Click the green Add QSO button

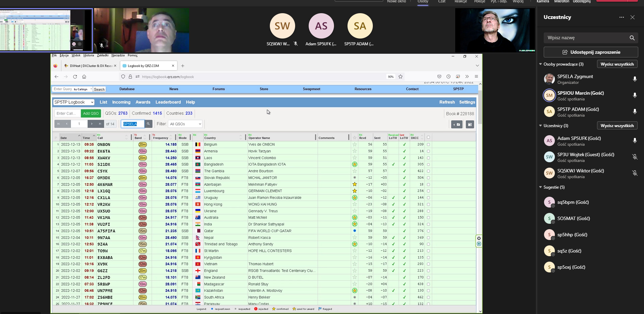tap(91, 114)
